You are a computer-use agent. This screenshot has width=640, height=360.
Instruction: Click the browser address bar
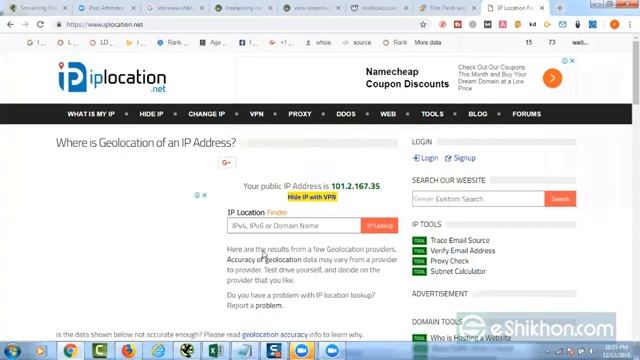coord(237,24)
